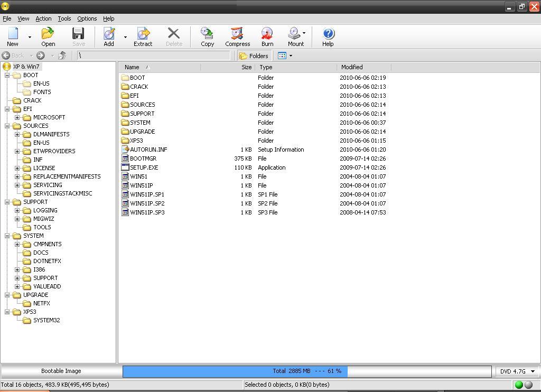This screenshot has width=541, height=392.
Task: Sort by the Size column header
Action: pos(228,67)
